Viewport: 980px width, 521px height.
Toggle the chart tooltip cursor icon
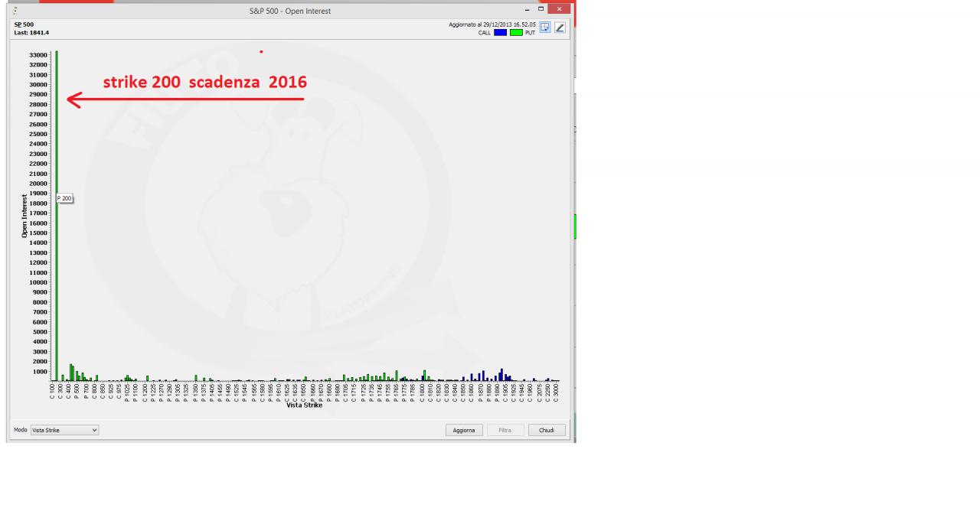point(545,28)
